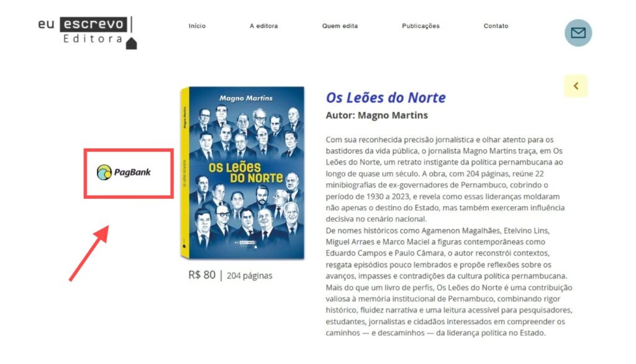Click the blue title 'Os Leões do Norte' heading
This screenshot has height=364, width=636.
(386, 98)
